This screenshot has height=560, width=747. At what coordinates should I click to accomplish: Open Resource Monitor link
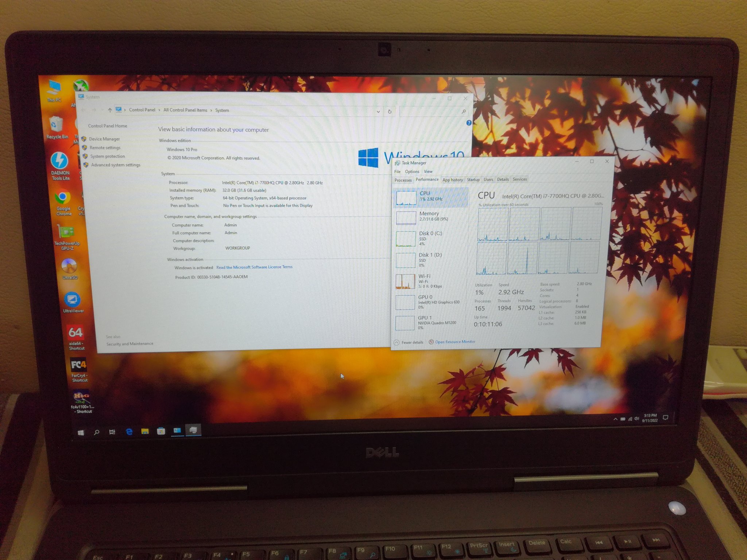click(x=455, y=342)
